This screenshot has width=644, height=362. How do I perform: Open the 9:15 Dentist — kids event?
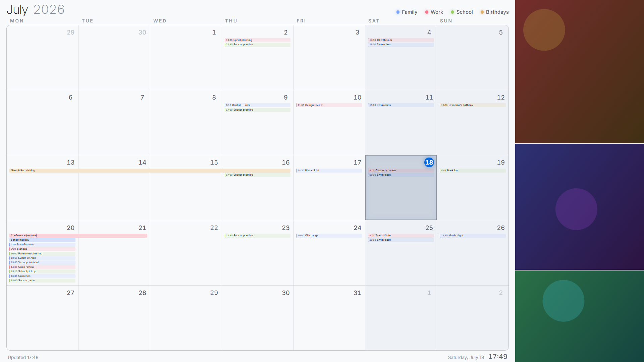pyautogui.click(x=257, y=105)
